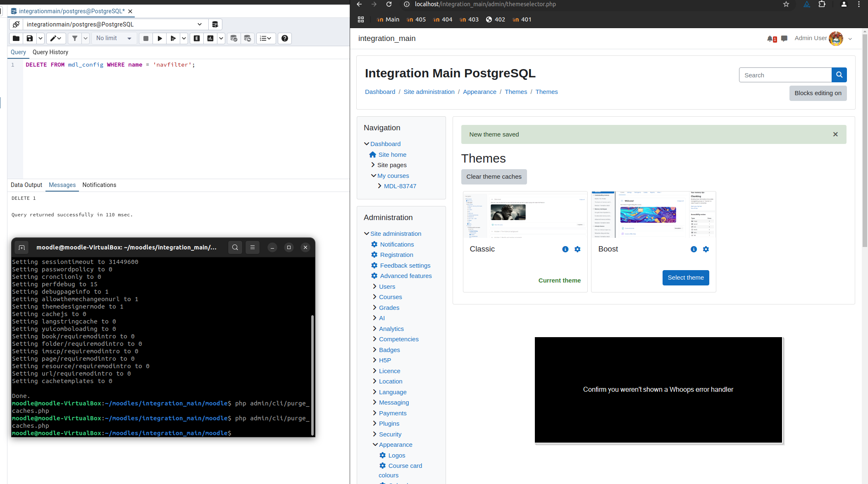Screen dimensions: 868x484
Task: Open the 402 bookmark in browser bar
Action: point(495,19)
